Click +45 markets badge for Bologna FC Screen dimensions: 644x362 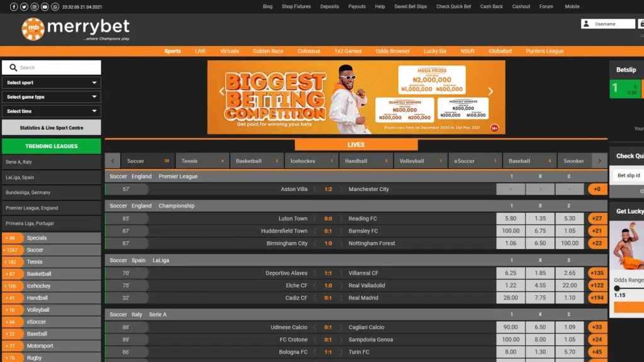[597, 352]
